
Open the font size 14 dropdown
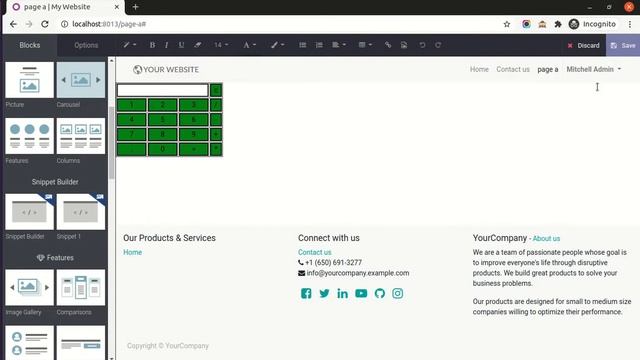click(221, 45)
